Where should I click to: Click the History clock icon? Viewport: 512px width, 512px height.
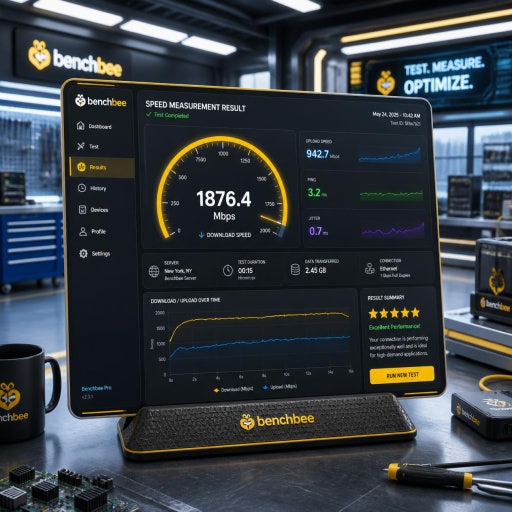pos(82,188)
